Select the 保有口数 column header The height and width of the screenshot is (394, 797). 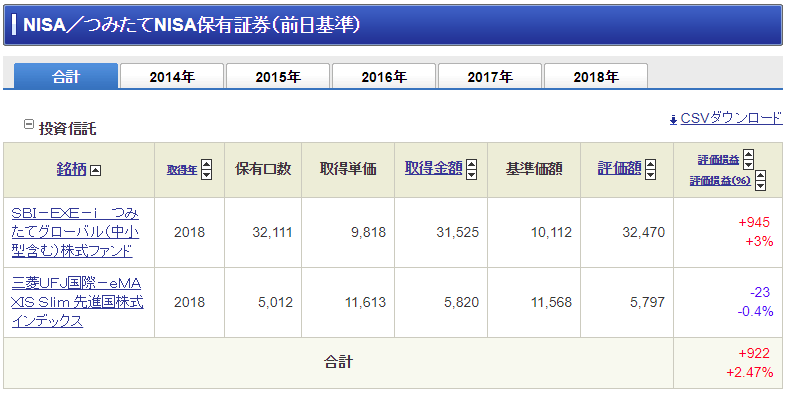pyautogui.click(x=263, y=169)
